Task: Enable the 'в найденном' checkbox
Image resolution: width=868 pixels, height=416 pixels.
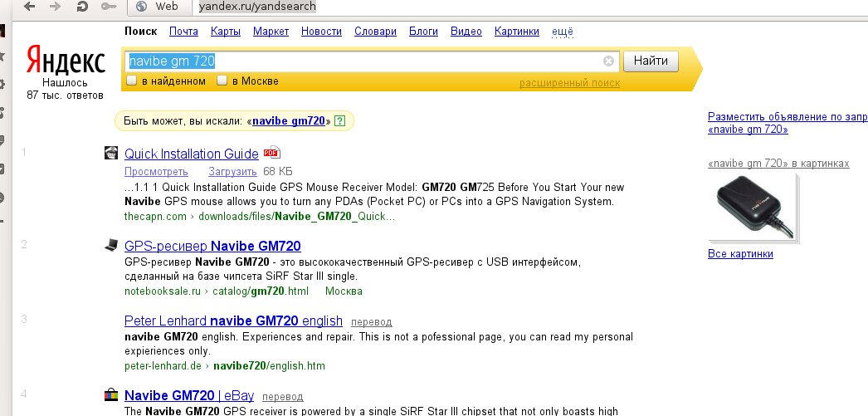Action: pos(132,81)
